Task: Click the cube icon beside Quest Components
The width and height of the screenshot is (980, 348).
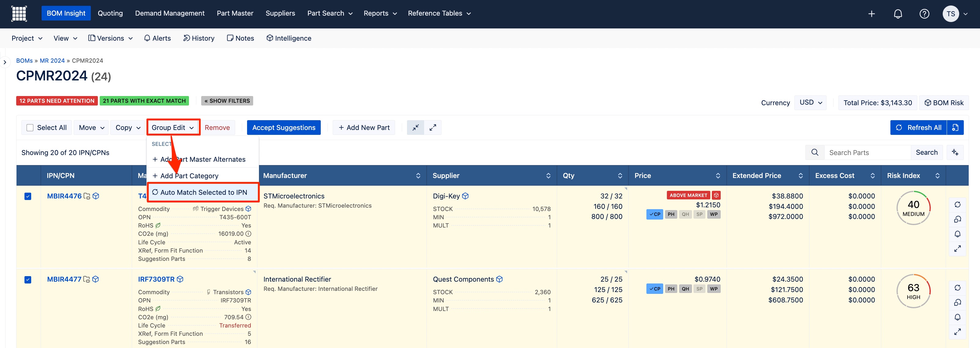Action: (x=500, y=279)
